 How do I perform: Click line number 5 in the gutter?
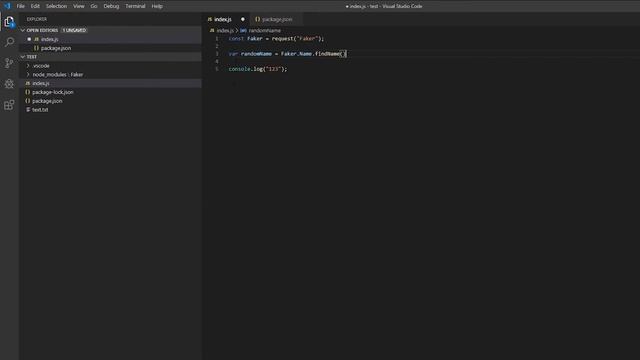[x=217, y=69]
